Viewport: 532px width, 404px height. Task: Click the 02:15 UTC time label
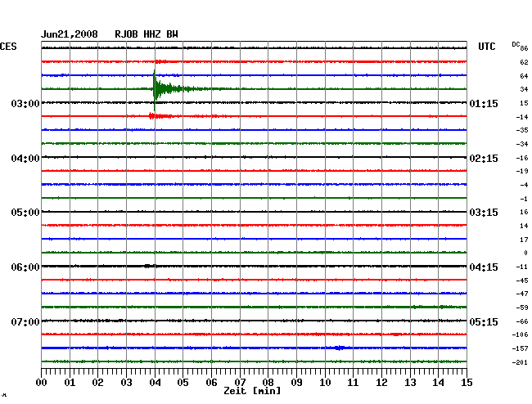(x=484, y=159)
